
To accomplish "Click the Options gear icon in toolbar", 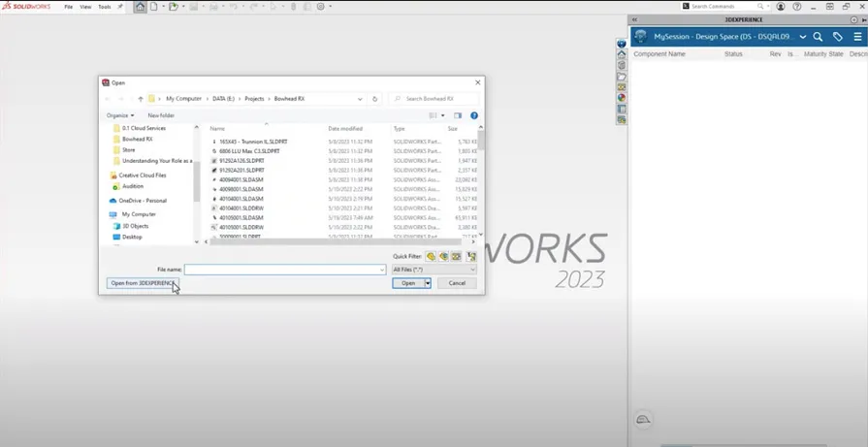I will 321,7.
